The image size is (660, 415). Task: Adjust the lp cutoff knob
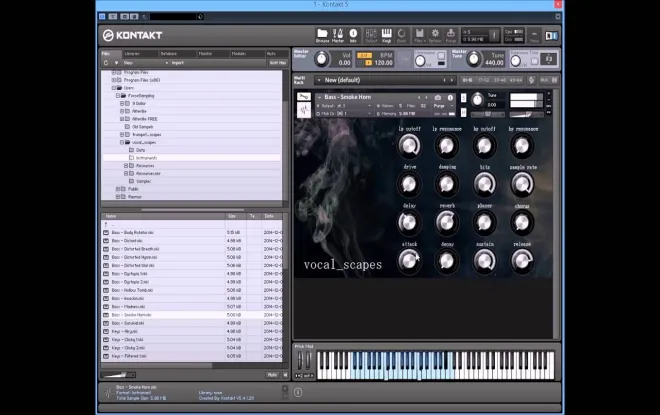(x=409, y=146)
